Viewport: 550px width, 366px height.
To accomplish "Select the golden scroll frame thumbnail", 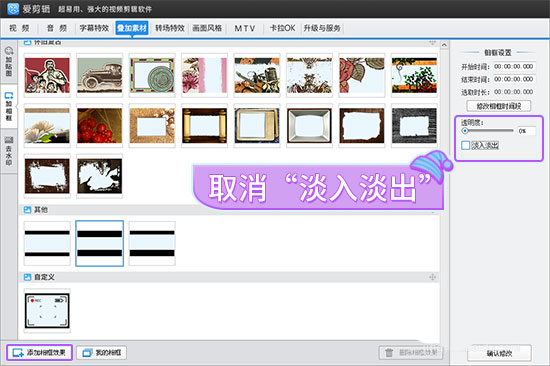I will coord(204,126).
